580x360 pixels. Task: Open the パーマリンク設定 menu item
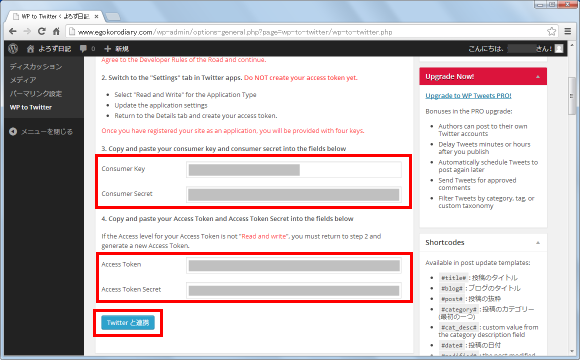coord(36,94)
